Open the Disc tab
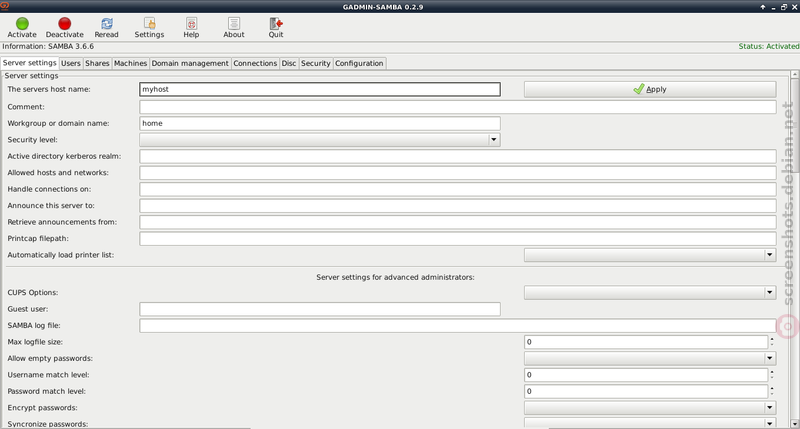Viewport: 800px width, 429px height. (x=289, y=63)
